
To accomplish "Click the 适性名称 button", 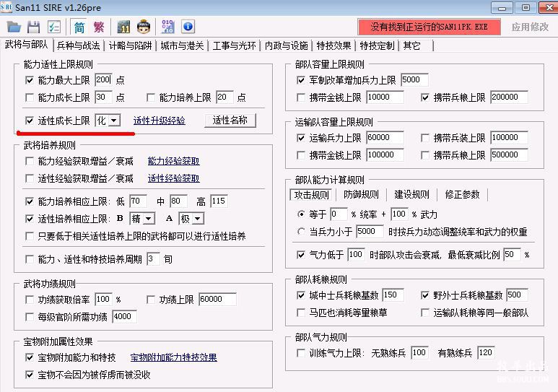I will [x=230, y=121].
